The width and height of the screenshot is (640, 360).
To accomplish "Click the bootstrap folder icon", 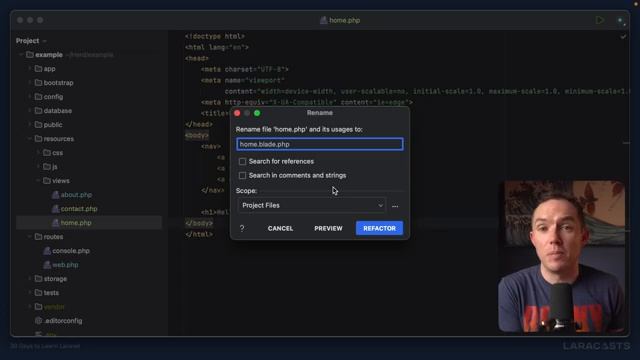I will click(38, 82).
